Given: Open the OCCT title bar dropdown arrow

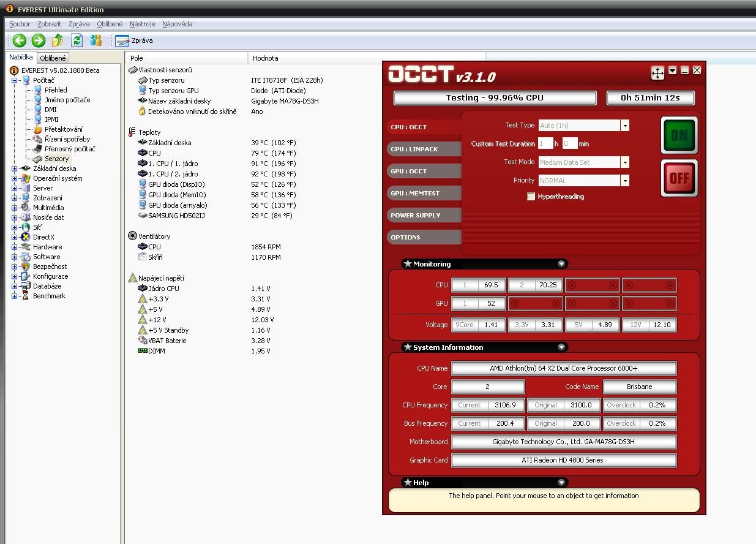Looking at the screenshot, I should (672, 70).
